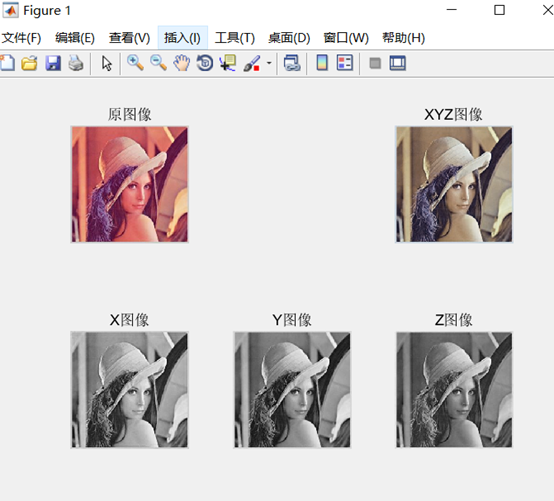
Task: Open the 帮助(H) menu
Action: tap(403, 38)
